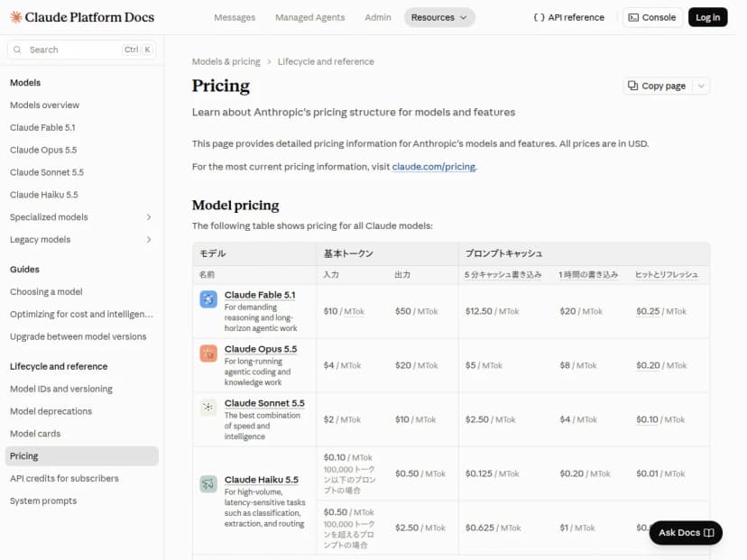Expand the Legacy models section

[149, 240]
